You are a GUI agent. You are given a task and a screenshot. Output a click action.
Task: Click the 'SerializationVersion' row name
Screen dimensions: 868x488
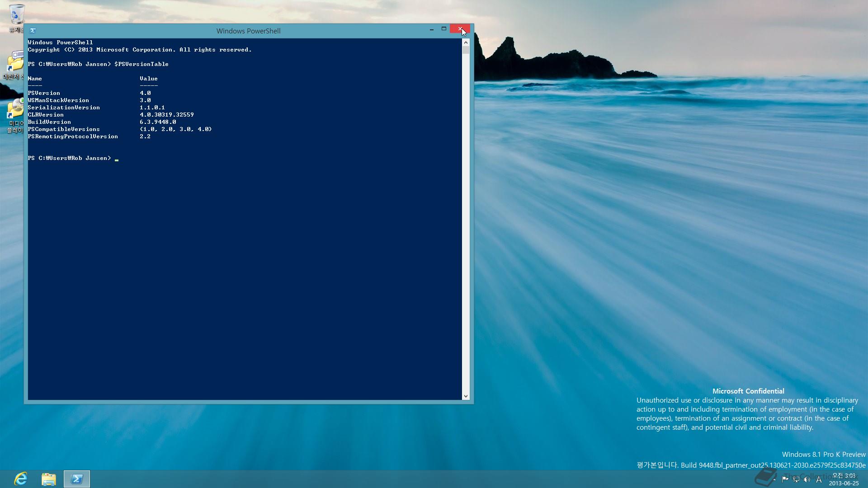tap(64, 108)
